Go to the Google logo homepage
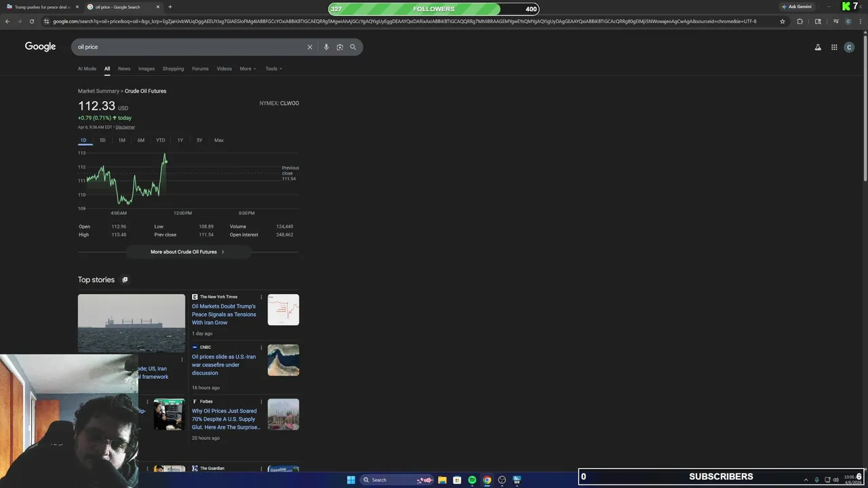This screenshot has width=868, height=488. click(x=41, y=47)
